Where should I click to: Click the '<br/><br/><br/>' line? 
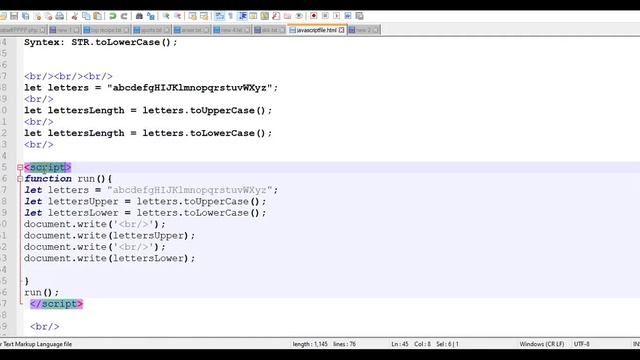(68, 76)
